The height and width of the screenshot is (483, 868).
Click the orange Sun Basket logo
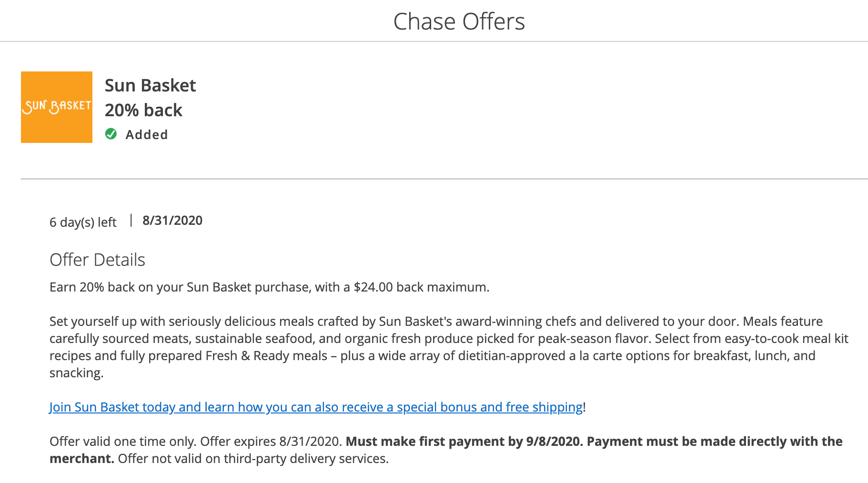click(x=57, y=107)
